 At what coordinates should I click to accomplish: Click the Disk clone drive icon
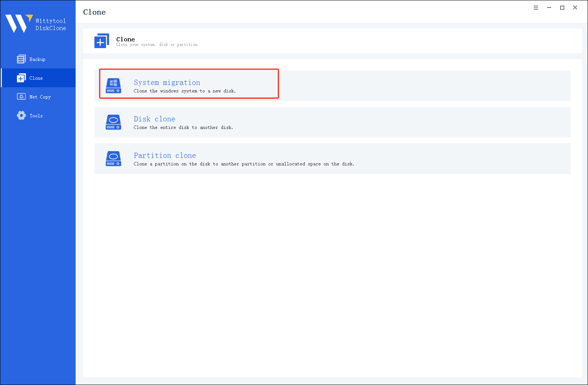[113, 122]
